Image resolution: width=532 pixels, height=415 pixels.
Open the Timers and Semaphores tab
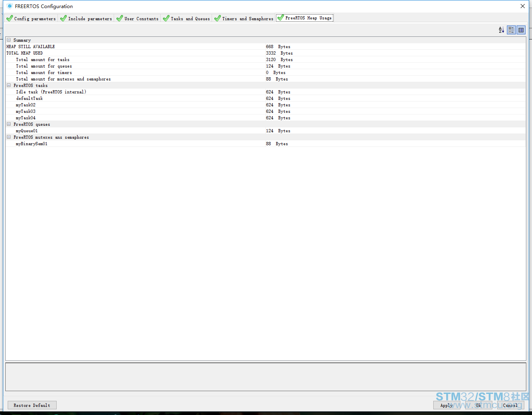pos(244,19)
